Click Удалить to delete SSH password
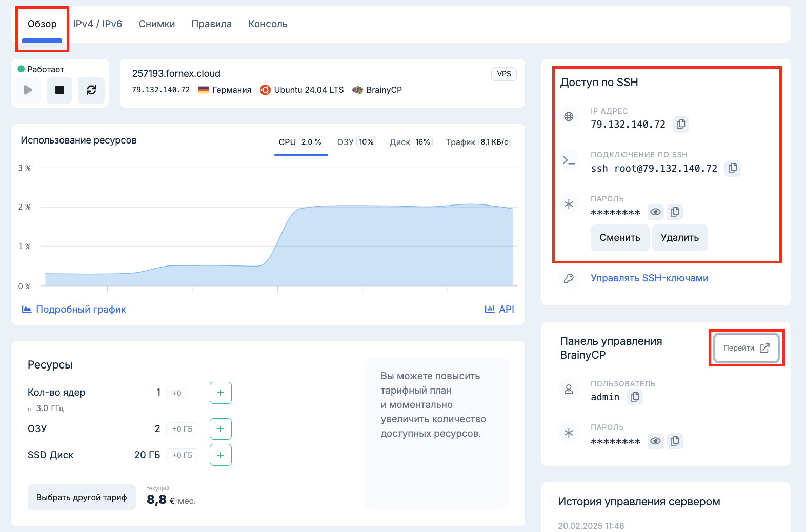 pyautogui.click(x=680, y=238)
